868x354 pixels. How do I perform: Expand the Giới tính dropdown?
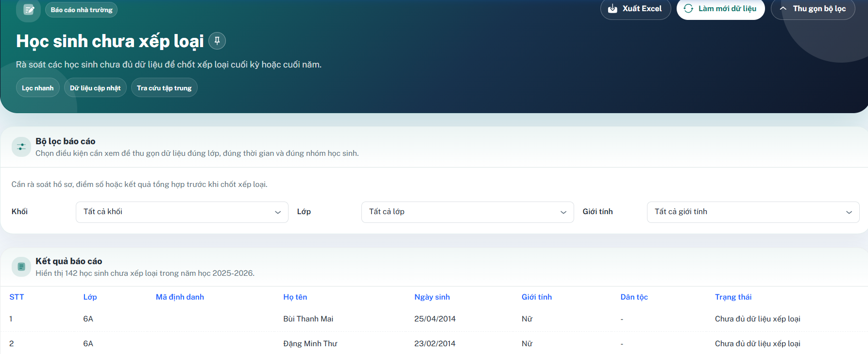753,212
